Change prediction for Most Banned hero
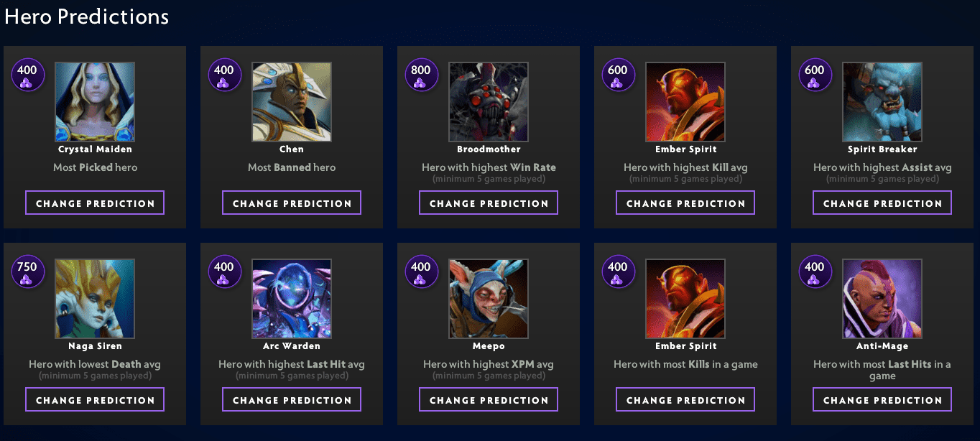The image size is (980, 441). pyautogui.click(x=292, y=203)
